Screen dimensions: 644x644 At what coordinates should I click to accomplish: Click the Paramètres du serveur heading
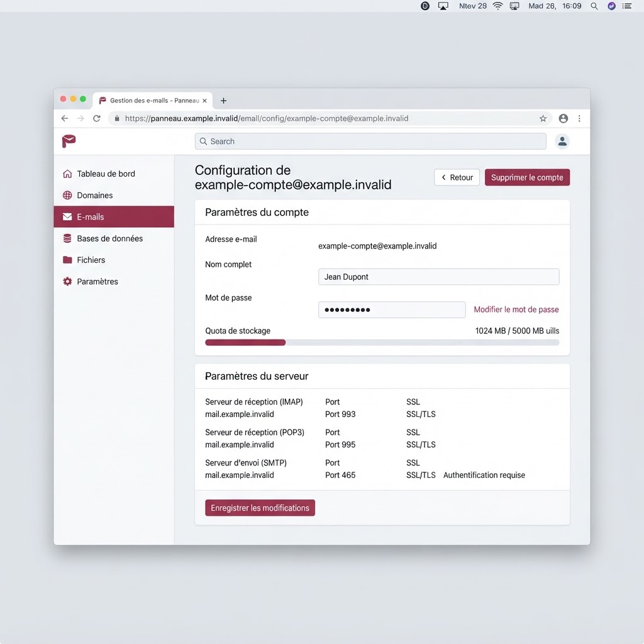[x=257, y=376]
